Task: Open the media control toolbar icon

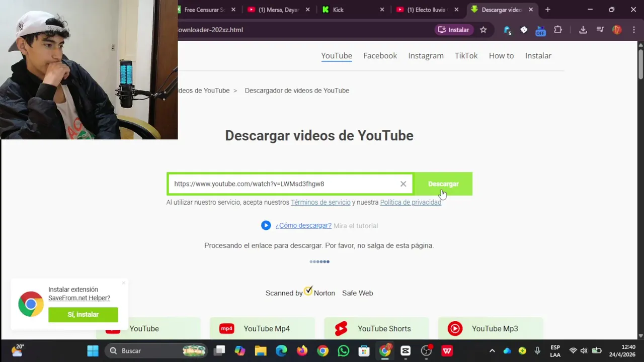Action: click(600, 30)
